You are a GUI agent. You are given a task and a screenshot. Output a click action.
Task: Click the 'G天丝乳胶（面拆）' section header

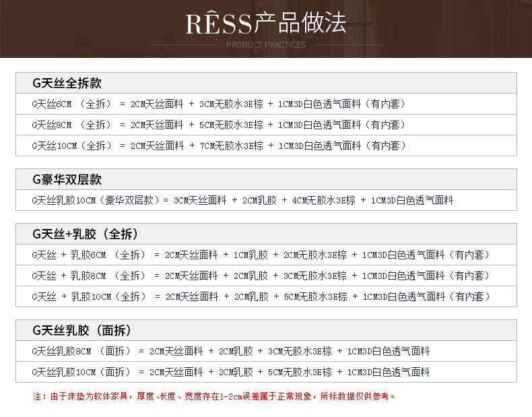(x=266, y=330)
